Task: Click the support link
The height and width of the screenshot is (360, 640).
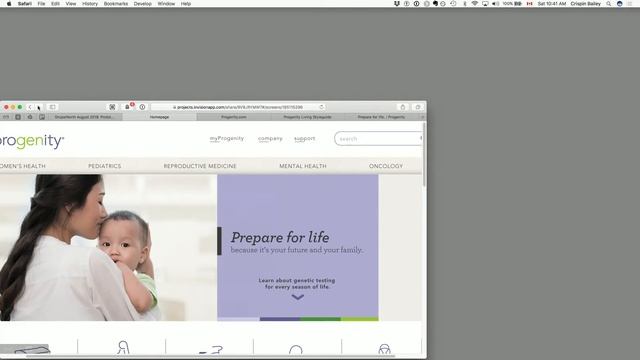Action: click(x=304, y=139)
